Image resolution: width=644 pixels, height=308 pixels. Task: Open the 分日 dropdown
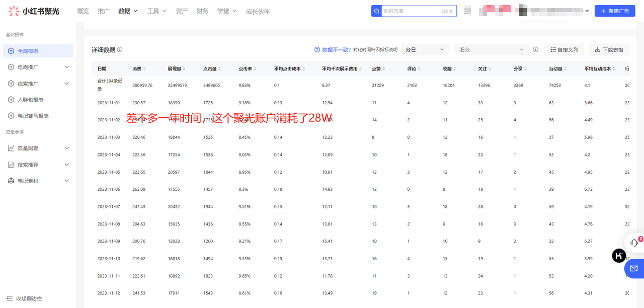click(425, 50)
